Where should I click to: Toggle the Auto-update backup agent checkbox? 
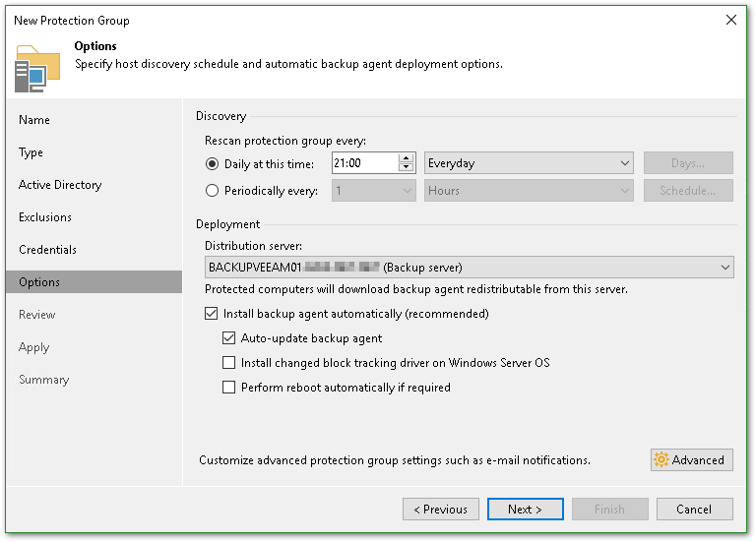coord(229,338)
